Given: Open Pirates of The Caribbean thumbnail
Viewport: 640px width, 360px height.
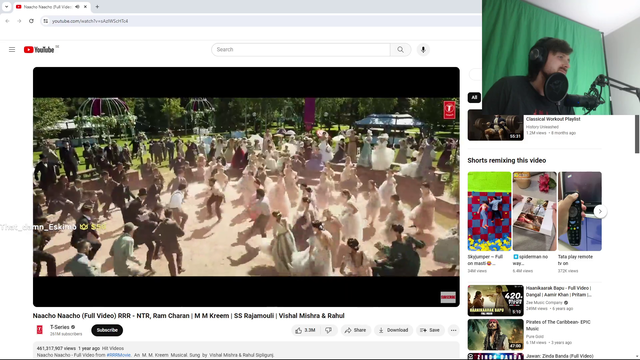Looking at the screenshot, I should point(495,334).
